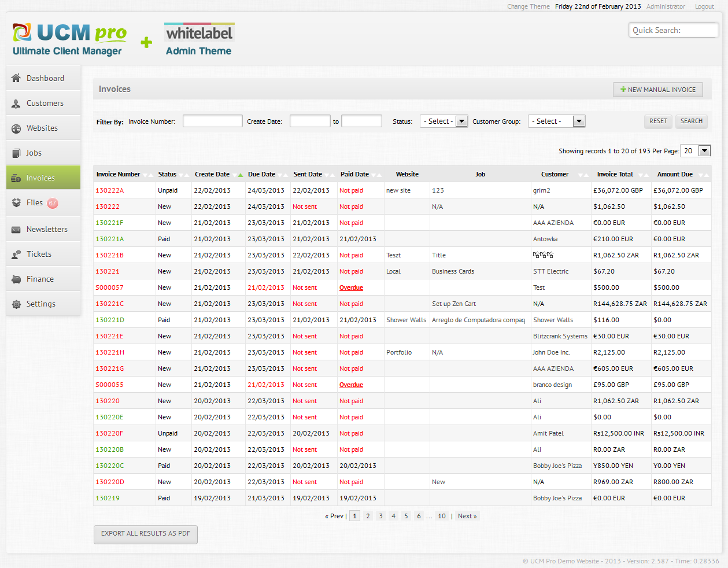
Task: Click Overdue link for invoice S000055
Action: tap(351, 385)
